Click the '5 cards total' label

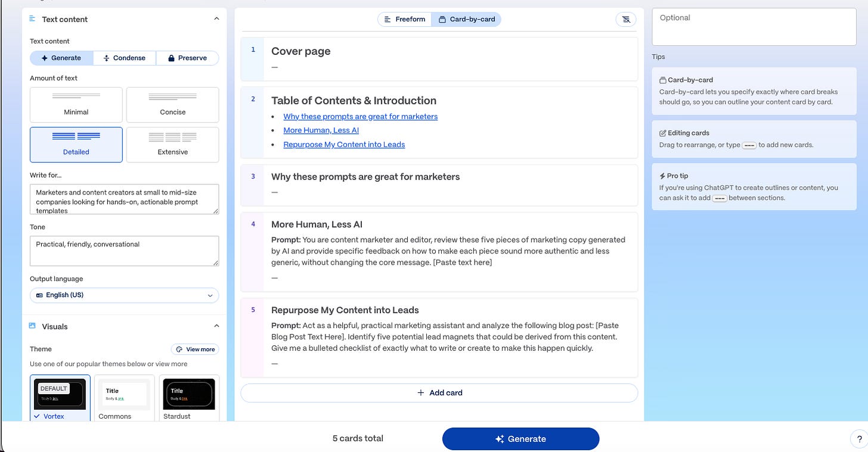358,439
